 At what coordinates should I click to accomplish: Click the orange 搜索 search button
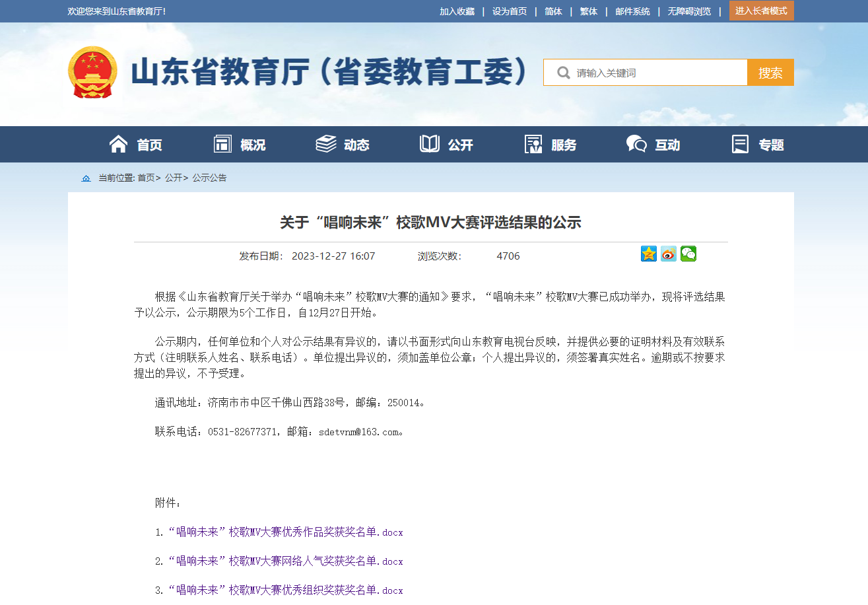(770, 73)
